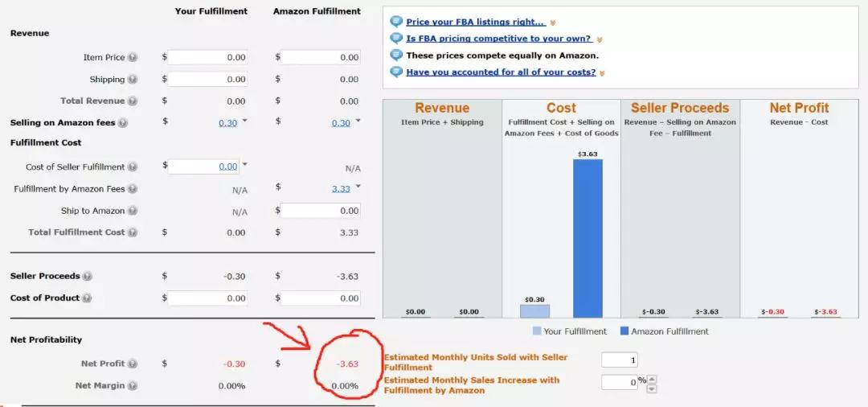Image resolution: width=868 pixels, height=407 pixels.
Task: Open 'Price your FBA listings right' link
Action: click(x=475, y=23)
